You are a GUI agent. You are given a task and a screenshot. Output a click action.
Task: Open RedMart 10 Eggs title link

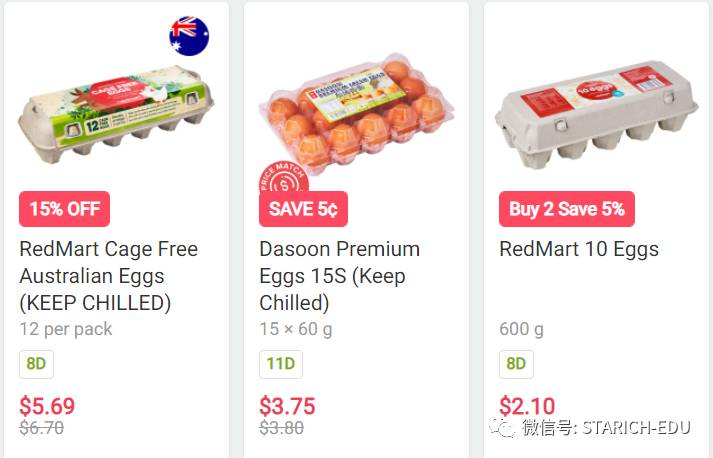579,249
